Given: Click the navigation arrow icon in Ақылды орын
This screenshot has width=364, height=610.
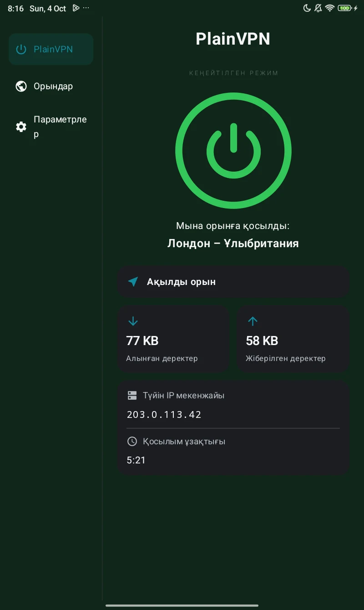Looking at the screenshot, I should click(x=133, y=282).
